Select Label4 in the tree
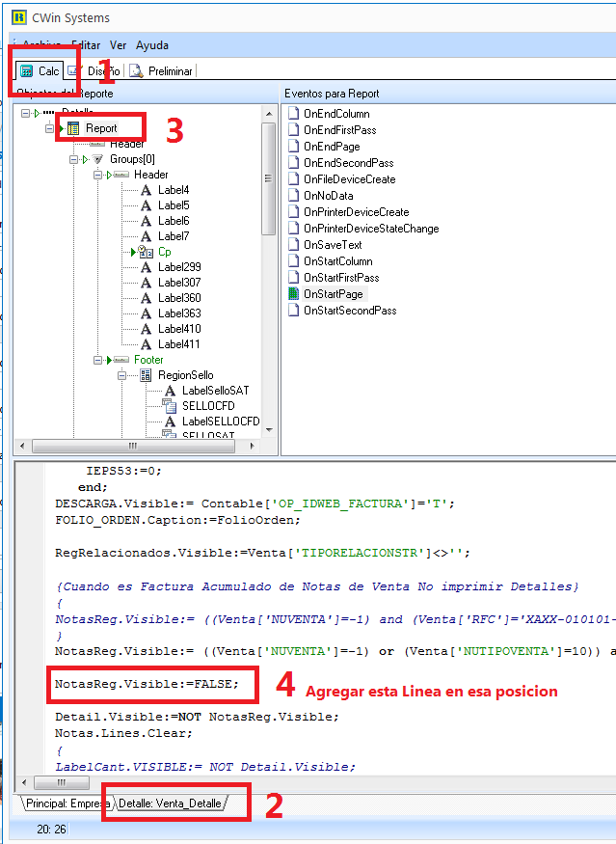Viewport: 616px width, 844px height. coord(174,190)
